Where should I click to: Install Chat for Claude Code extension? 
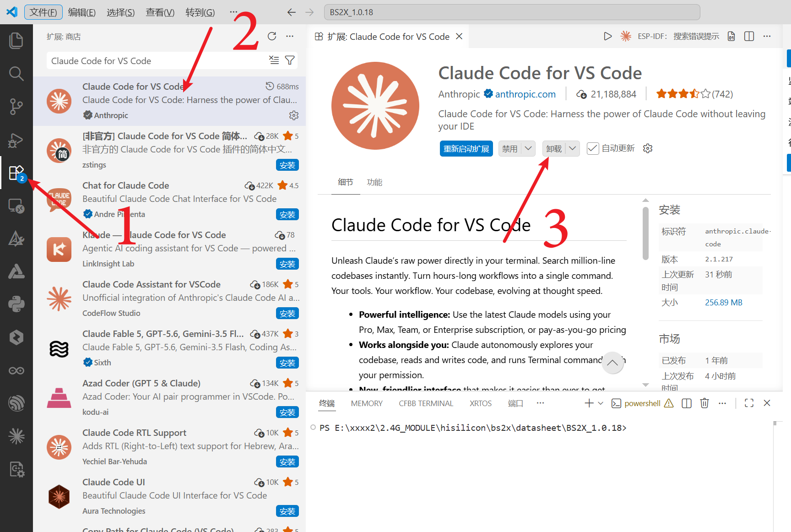pyautogui.click(x=287, y=214)
